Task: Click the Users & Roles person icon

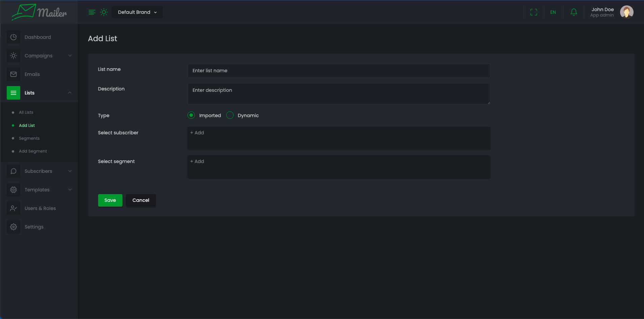Action: (13, 208)
